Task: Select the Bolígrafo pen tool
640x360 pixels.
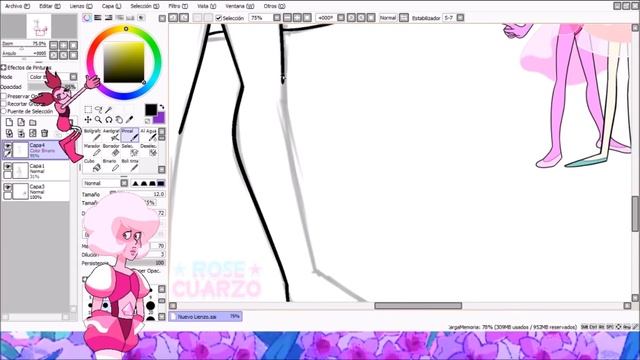Action: click(x=93, y=135)
